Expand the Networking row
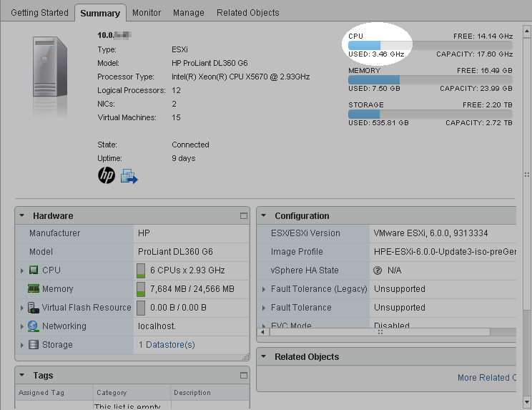 coord(22,326)
